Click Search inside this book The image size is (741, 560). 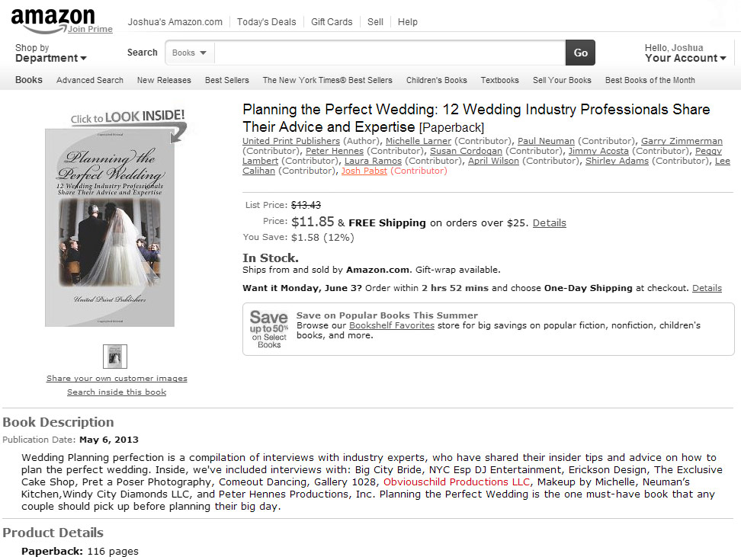[x=117, y=392]
